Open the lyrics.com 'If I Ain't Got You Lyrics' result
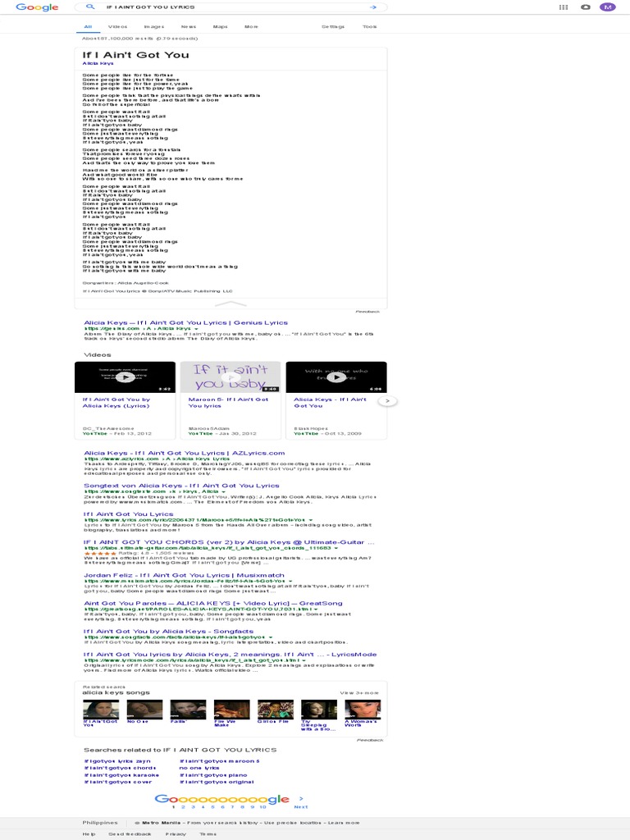 pyautogui.click(x=129, y=514)
